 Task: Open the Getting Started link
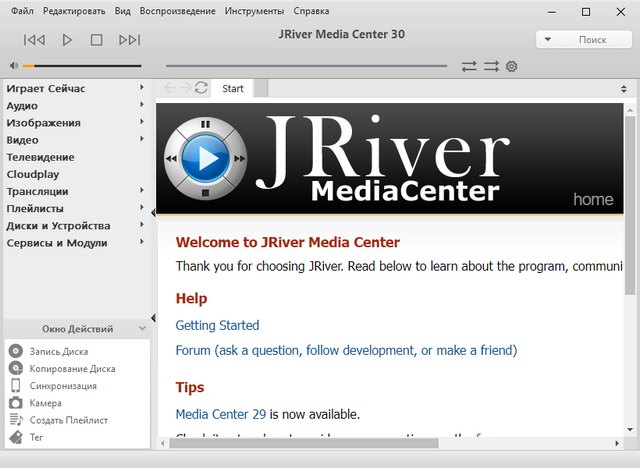coord(217,325)
